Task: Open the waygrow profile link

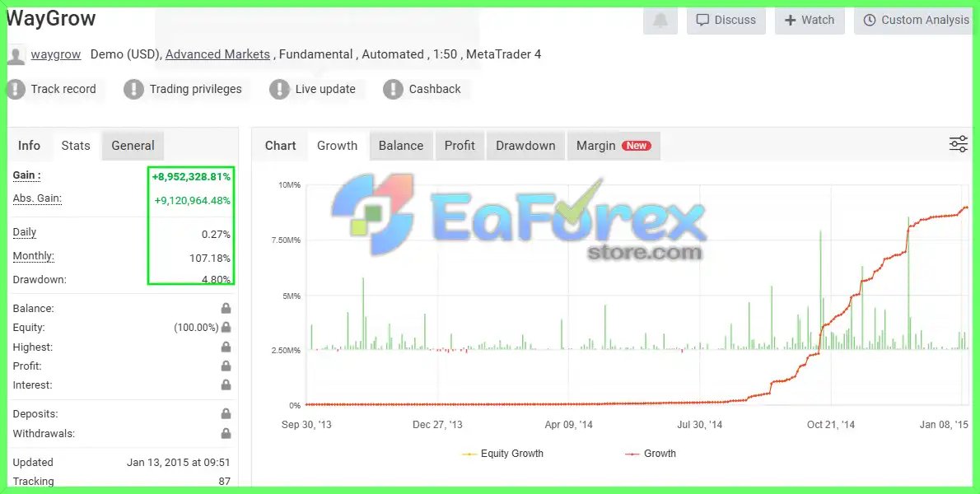Action: tap(56, 54)
